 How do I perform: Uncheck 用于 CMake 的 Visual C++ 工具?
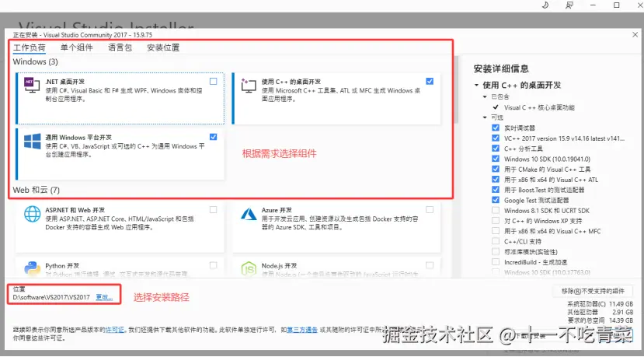[x=496, y=169]
